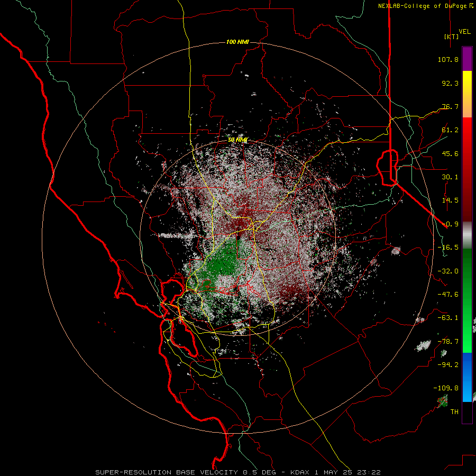This screenshot has width=476, height=476.
Task: Click the blue segment of the velocity color bar
Action: tap(467, 377)
